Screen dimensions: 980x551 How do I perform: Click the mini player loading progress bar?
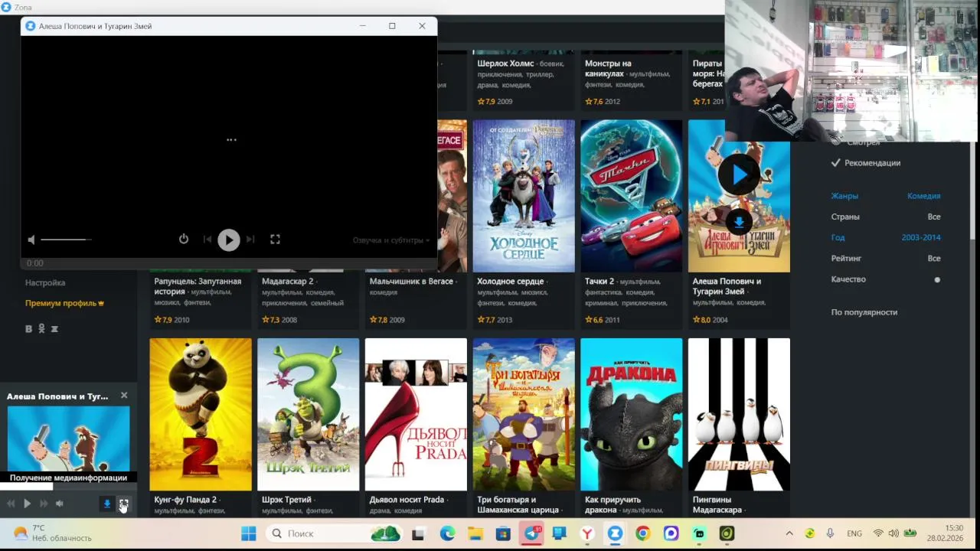pos(68,486)
